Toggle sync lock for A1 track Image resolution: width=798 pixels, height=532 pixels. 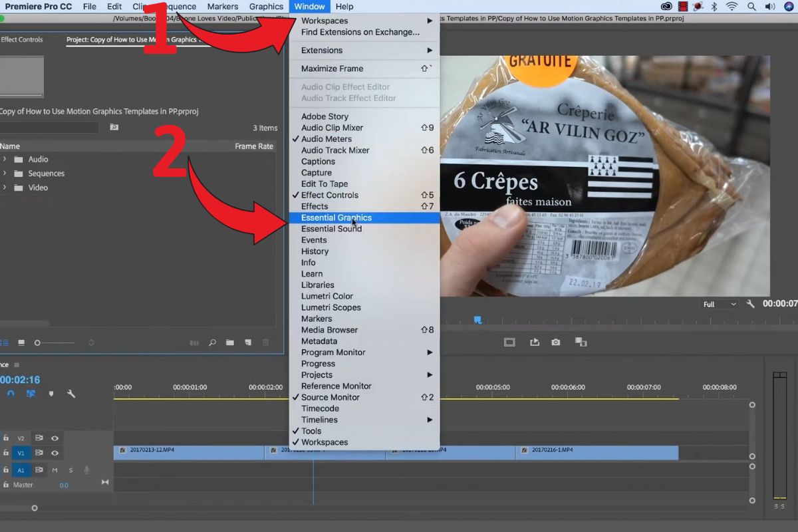(x=39, y=470)
